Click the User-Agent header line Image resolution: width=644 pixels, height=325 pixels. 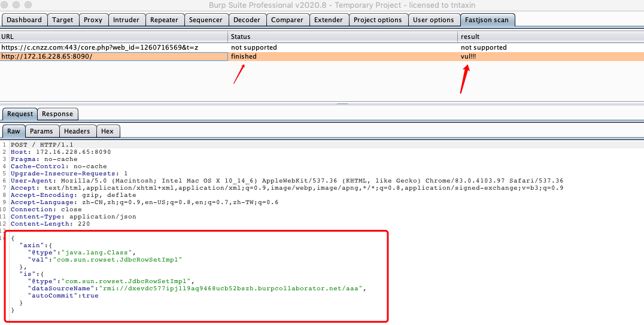tap(287, 181)
